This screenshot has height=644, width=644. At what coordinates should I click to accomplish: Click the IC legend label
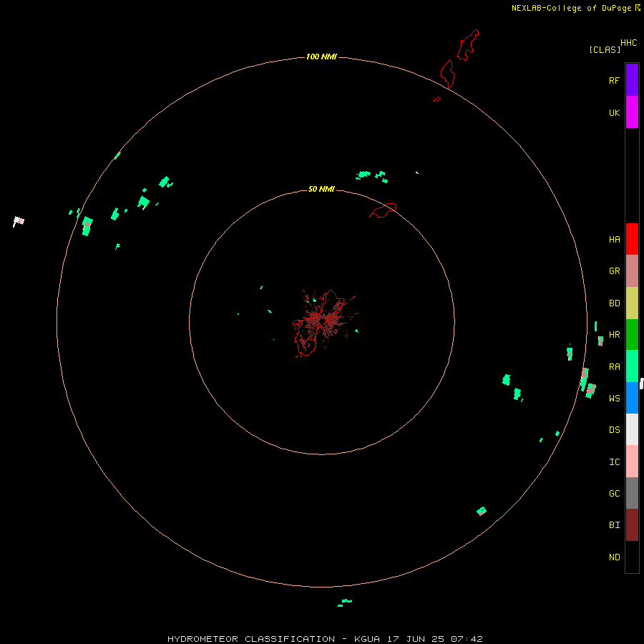click(614, 462)
